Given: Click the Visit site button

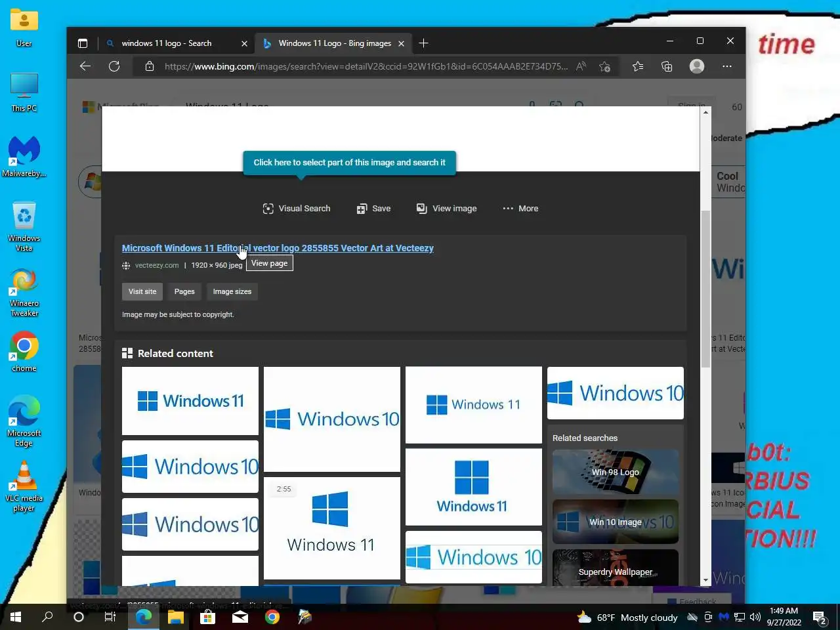Looking at the screenshot, I should coord(142,291).
